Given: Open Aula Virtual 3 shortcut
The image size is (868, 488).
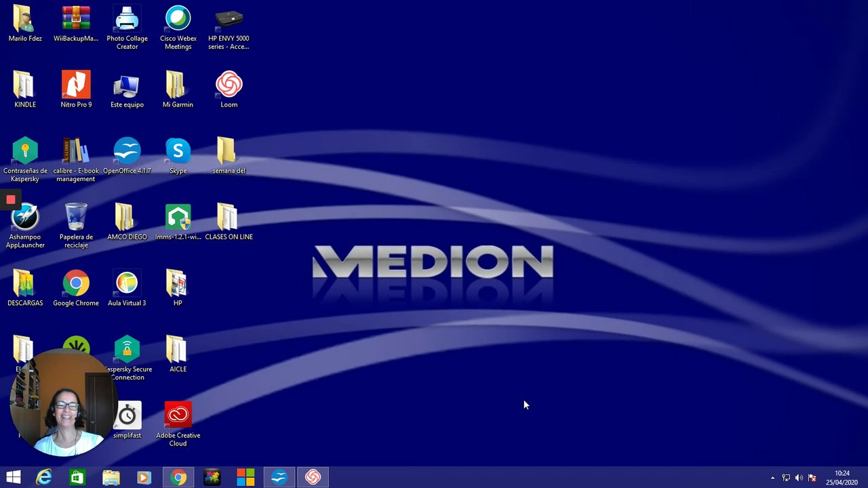Looking at the screenshot, I should (127, 288).
